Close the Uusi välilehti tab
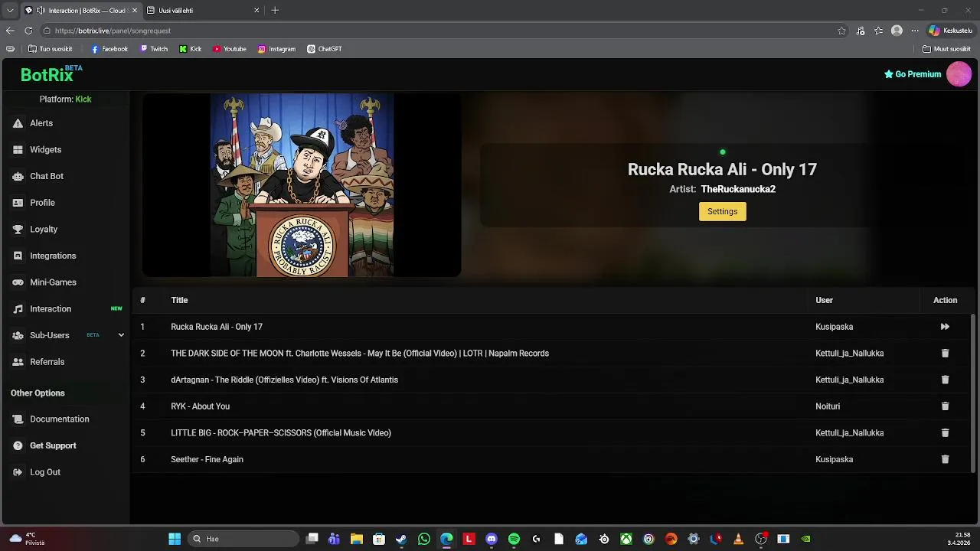Image resolution: width=980 pixels, height=551 pixels. [256, 11]
